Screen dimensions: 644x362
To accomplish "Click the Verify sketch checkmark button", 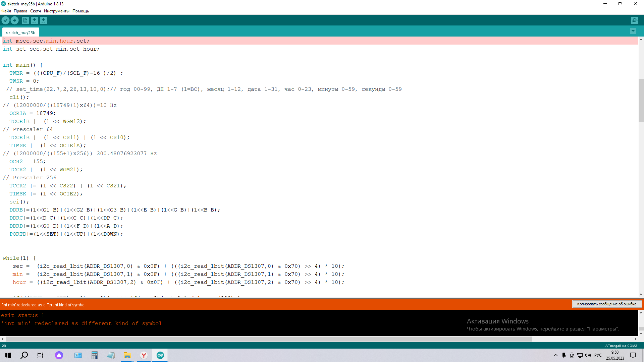I will click(x=5, y=20).
